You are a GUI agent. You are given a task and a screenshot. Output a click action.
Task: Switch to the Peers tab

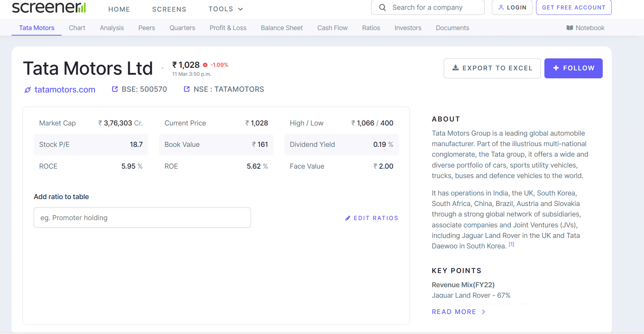coord(147,28)
